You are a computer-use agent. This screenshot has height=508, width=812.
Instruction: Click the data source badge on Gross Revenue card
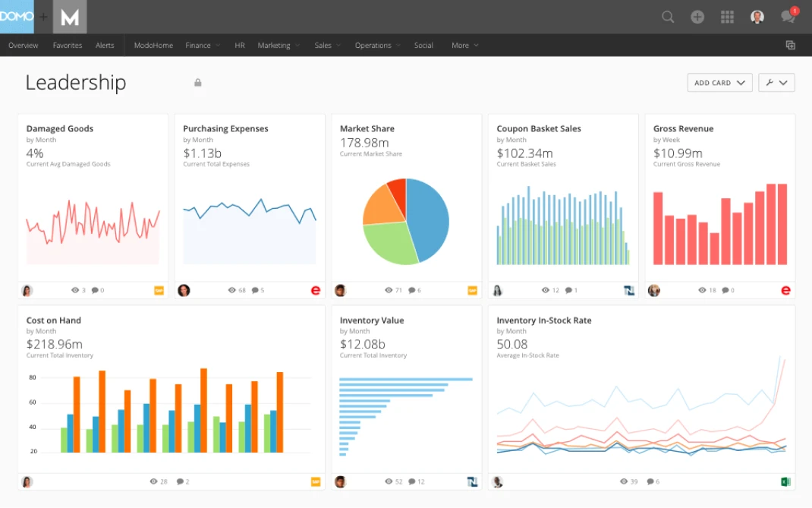click(x=786, y=290)
